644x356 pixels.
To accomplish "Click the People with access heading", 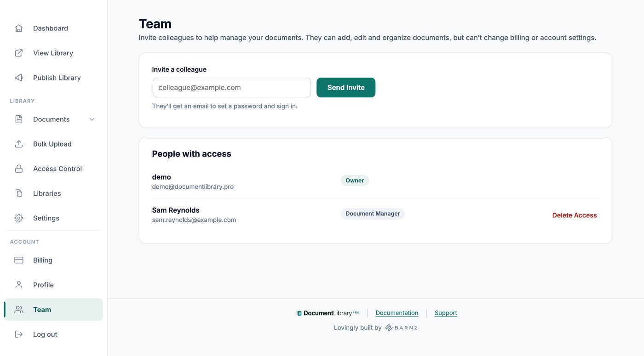I will click(x=192, y=154).
